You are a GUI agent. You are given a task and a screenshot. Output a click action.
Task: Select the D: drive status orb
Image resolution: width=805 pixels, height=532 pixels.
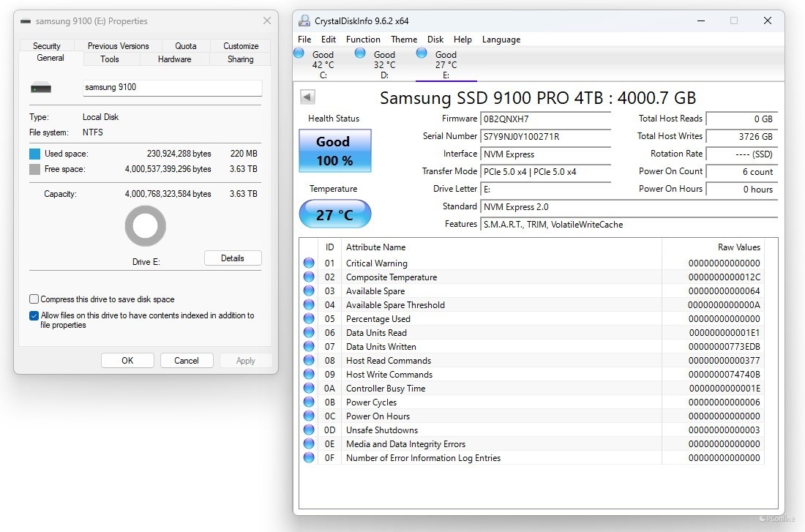pyautogui.click(x=360, y=53)
